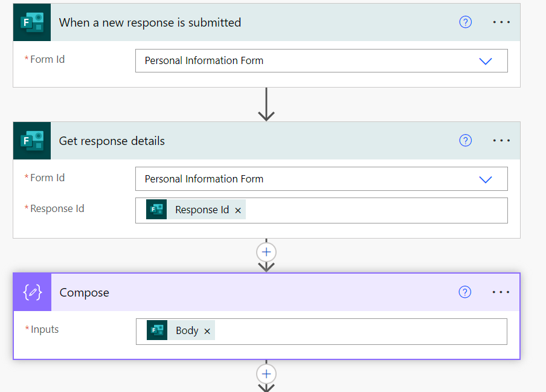
Task: Click the Compose action curly-brace icon
Action: click(33, 292)
